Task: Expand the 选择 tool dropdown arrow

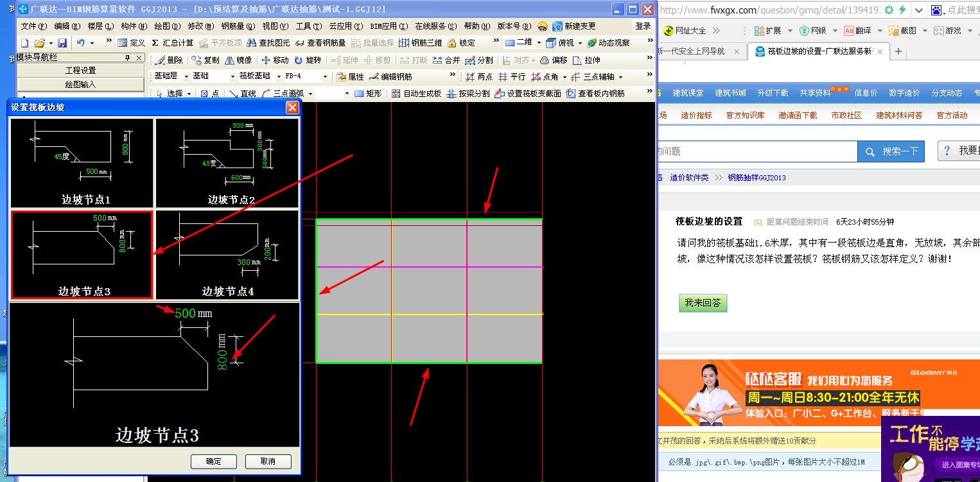Action: [189, 94]
